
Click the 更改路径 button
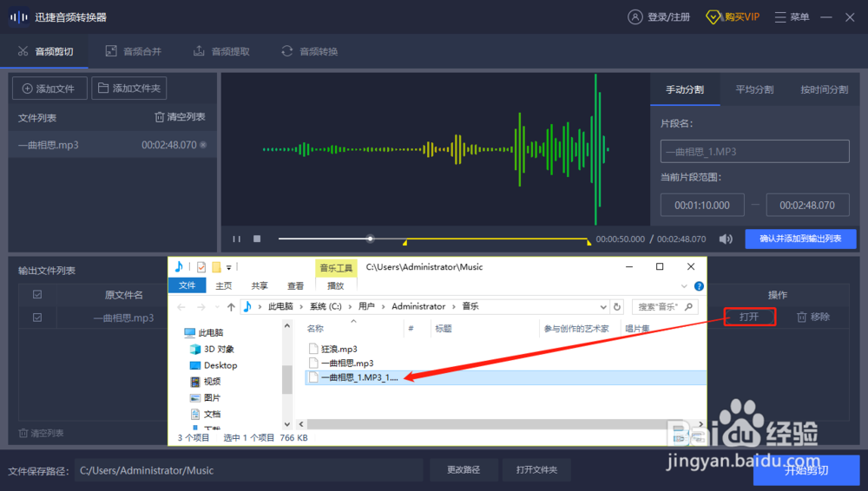click(464, 470)
